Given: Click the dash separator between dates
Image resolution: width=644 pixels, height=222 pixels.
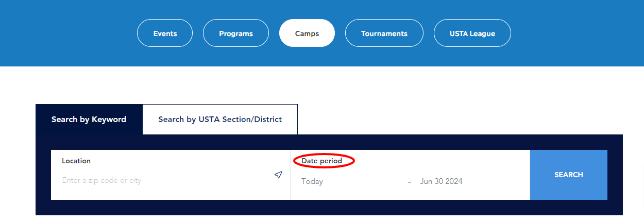Looking at the screenshot, I should coord(409,181).
